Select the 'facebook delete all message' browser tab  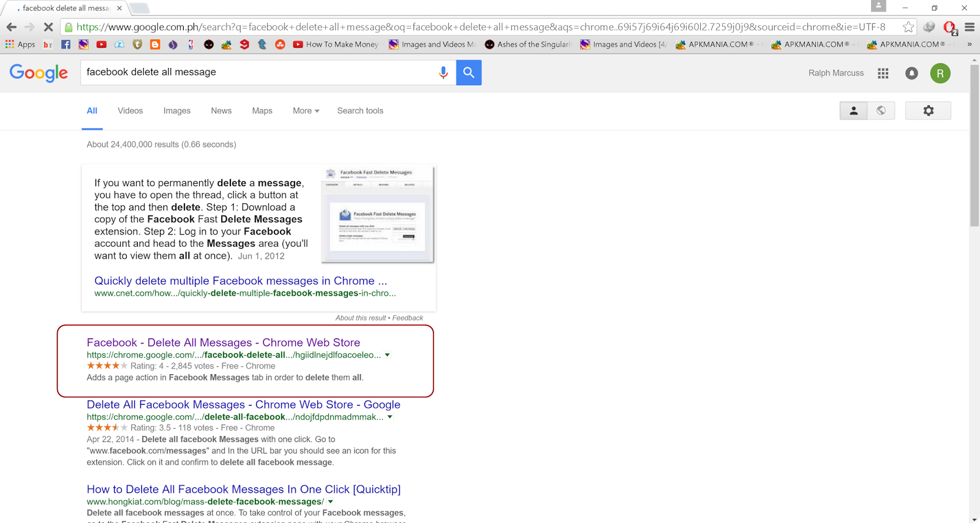click(66, 8)
